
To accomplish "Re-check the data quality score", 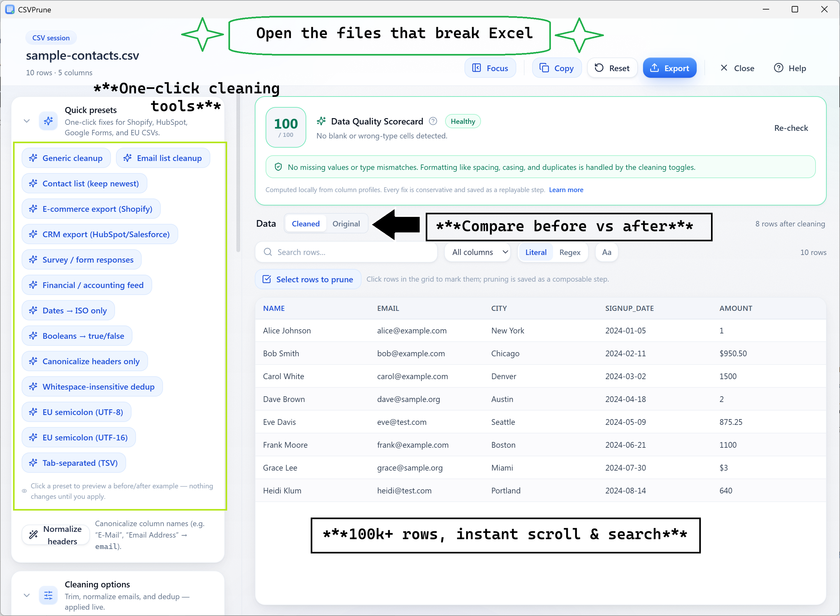I will (791, 128).
